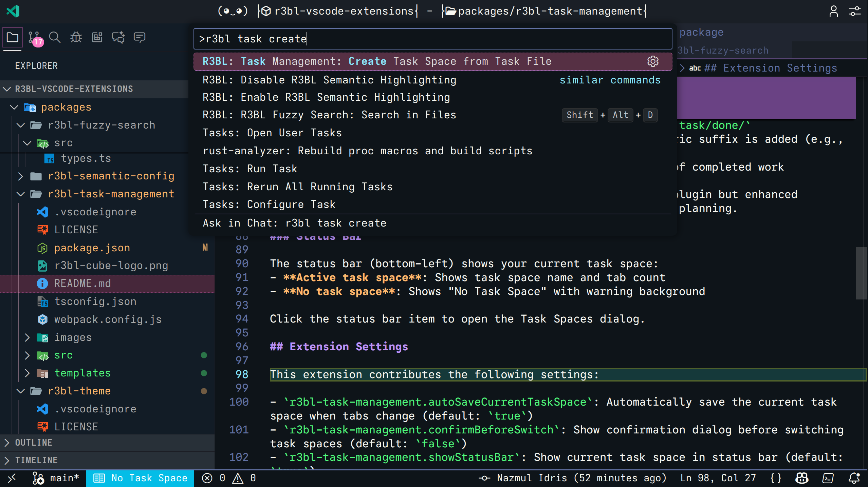The width and height of the screenshot is (868, 487).
Task: Open the Comments view in activity bar
Action: [139, 37]
